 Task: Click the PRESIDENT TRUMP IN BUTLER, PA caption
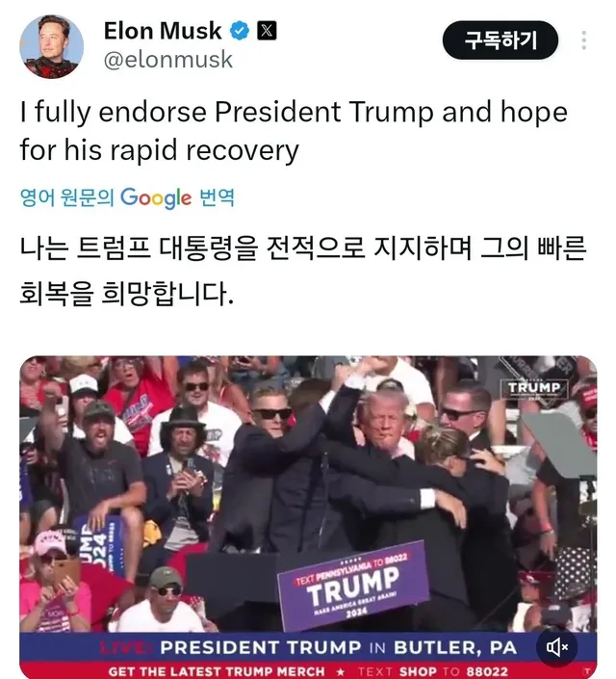point(339,647)
